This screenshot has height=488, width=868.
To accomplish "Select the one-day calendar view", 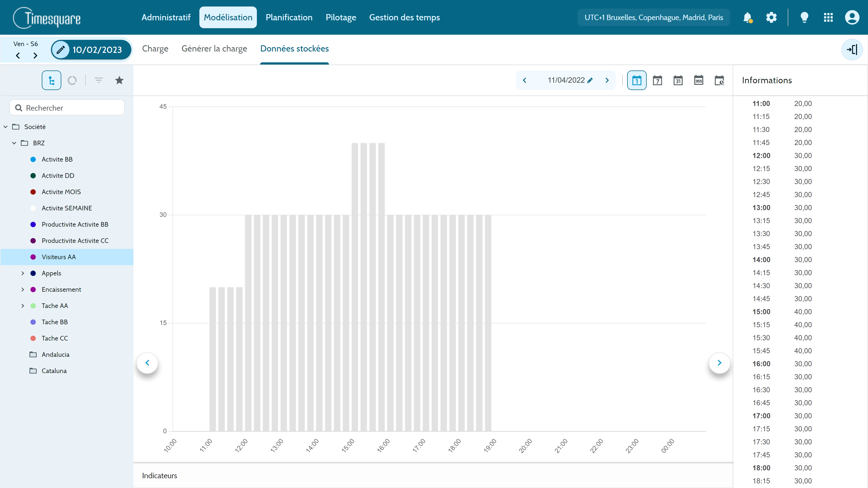I will 637,80.
